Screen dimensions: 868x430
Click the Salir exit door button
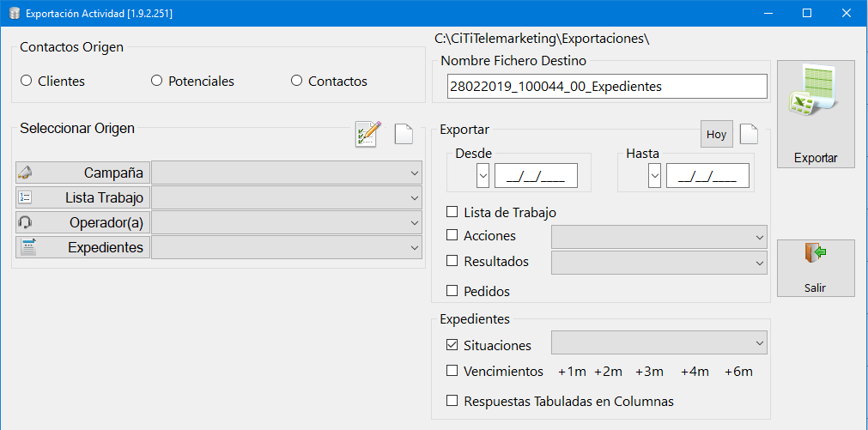click(x=816, y=268)
